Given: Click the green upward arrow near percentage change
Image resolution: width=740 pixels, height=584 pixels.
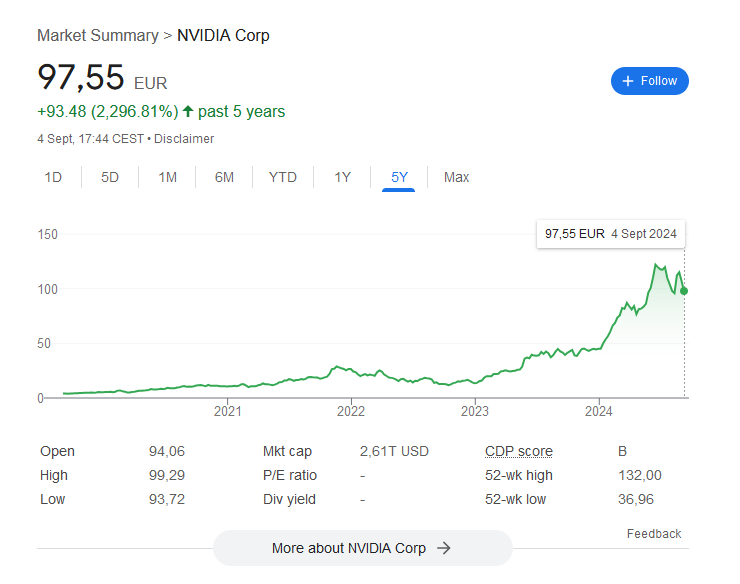Looking at the screenshot, I should [188, 111].
